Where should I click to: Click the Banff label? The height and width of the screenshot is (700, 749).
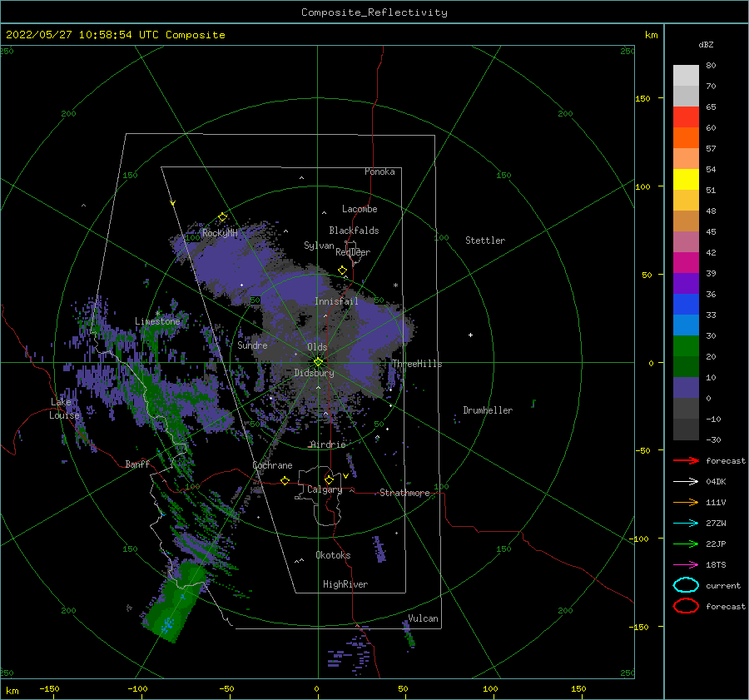(137, 464)
